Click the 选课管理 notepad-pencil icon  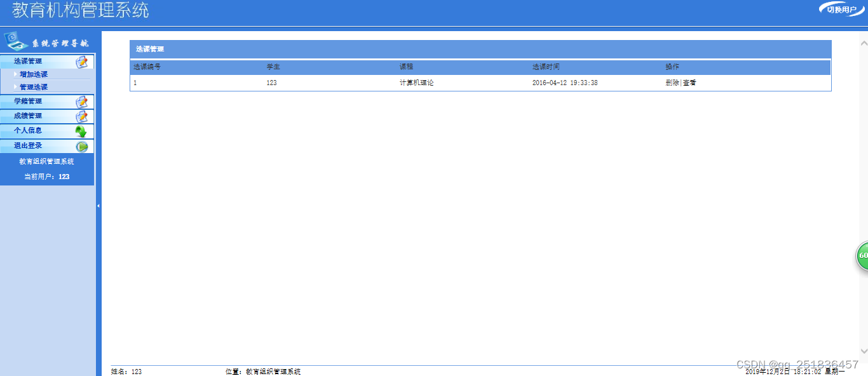pos(81,61)
